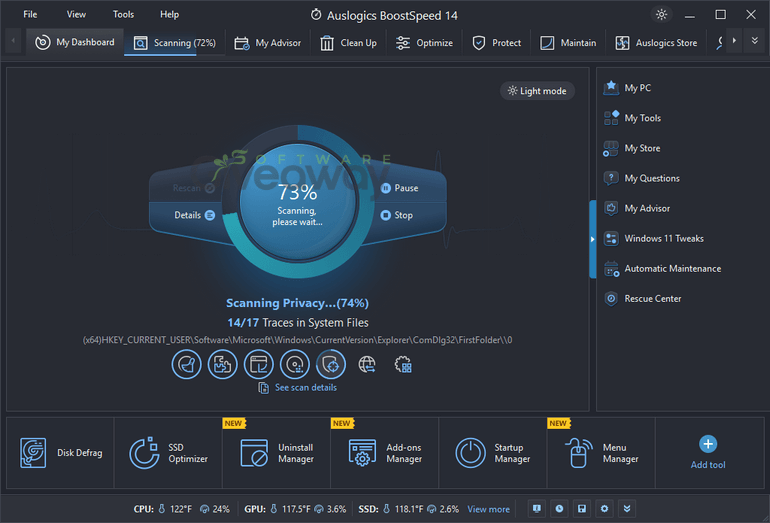Screen dimensions: 770x523
Task: Launch Add-ons Manager tool
Action: coord(385,453)
